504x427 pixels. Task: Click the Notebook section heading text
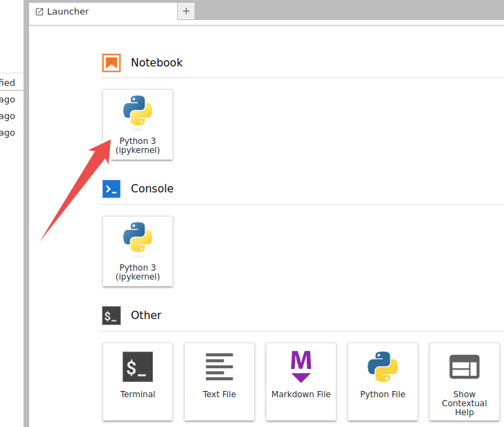pos(156,63)
